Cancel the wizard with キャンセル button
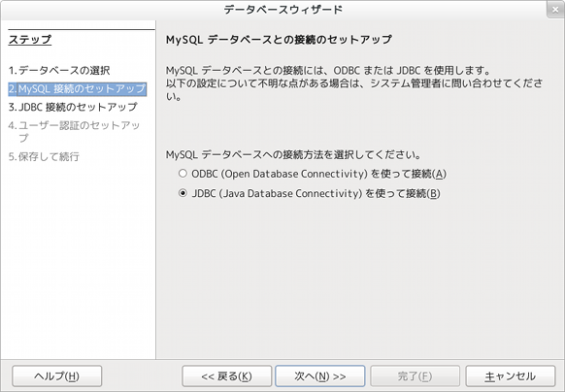565x392 pixels. pyautogui.click(x=511, y=376)
